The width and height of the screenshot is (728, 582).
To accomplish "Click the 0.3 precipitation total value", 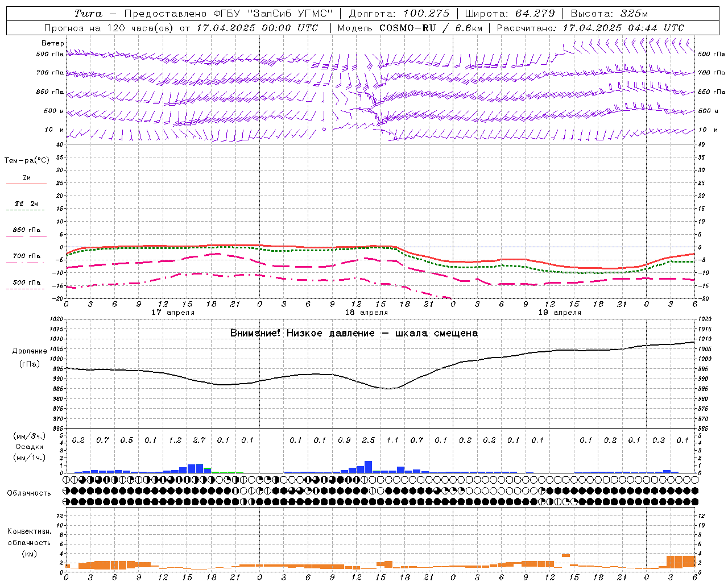I will tap(659, 440).
